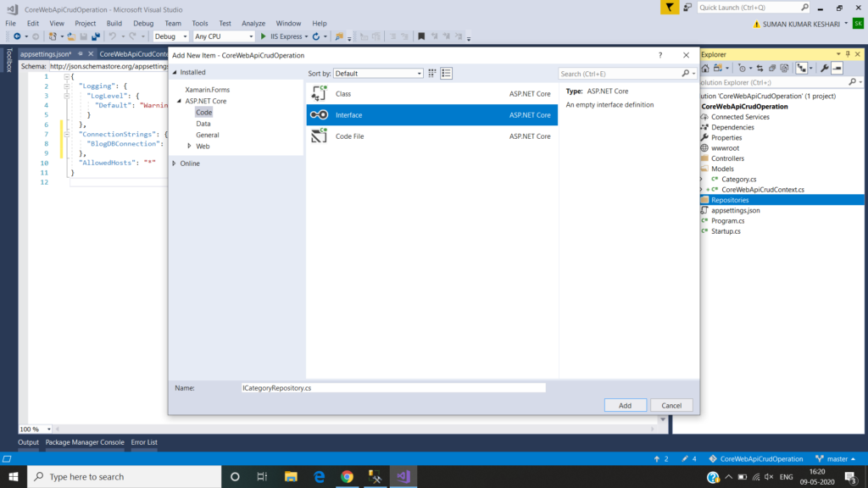Click the Add button in the dialog
Screen dimensions: 868x488
click(x=625, y=405)
